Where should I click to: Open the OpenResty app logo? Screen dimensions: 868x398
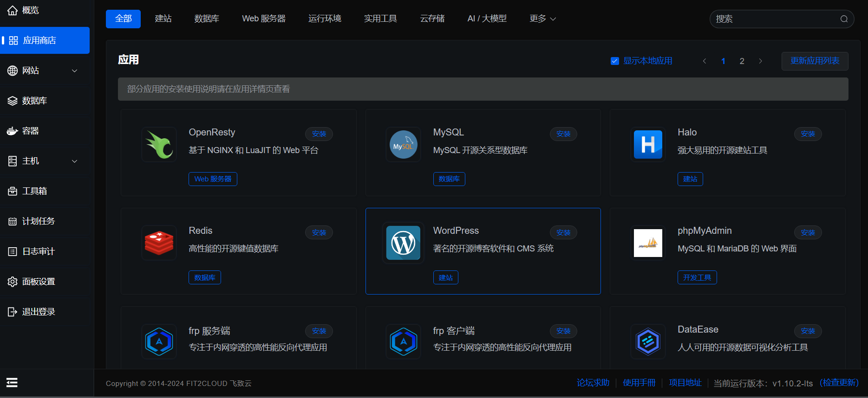159,144
